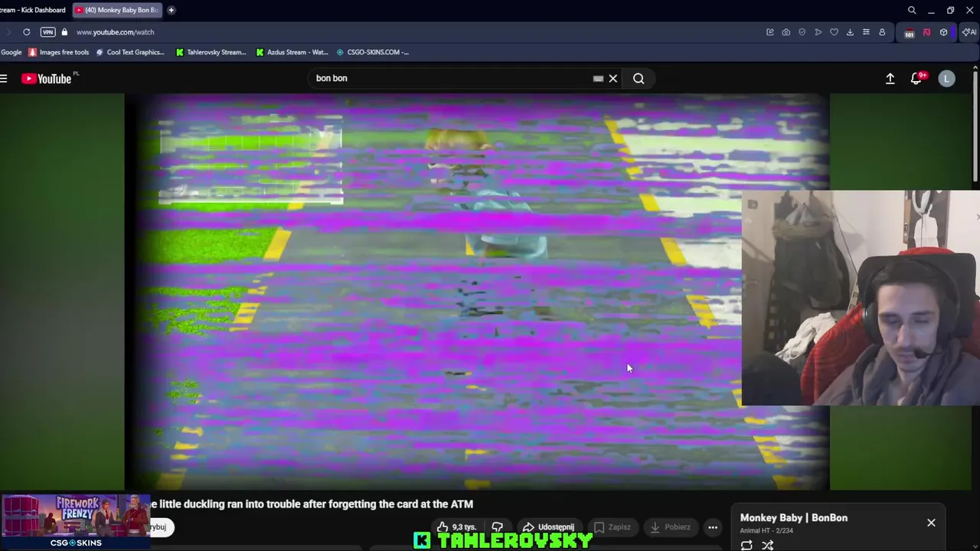Open the account avatar L menu
The width and height of the screenshot is (980, 551).
[946, 78]
